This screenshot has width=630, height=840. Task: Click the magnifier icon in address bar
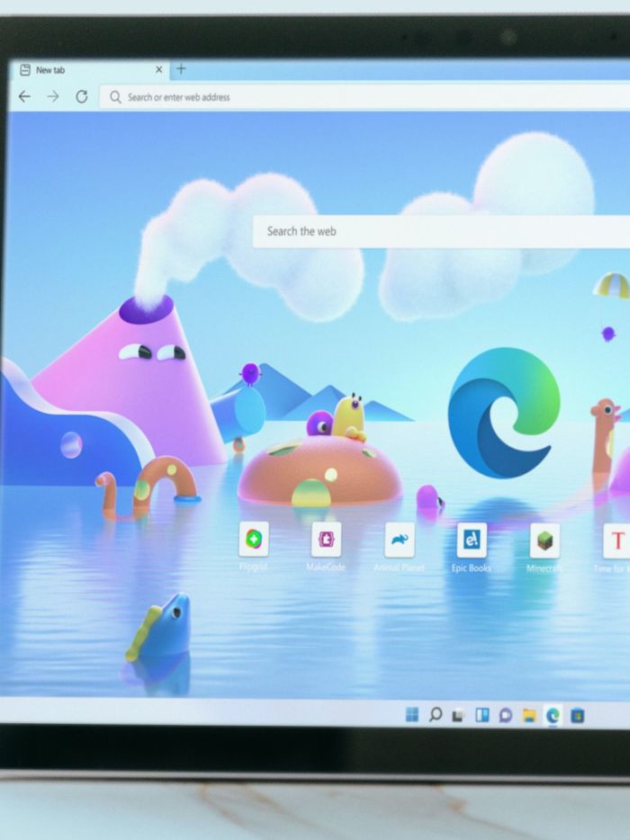[115, 97]
